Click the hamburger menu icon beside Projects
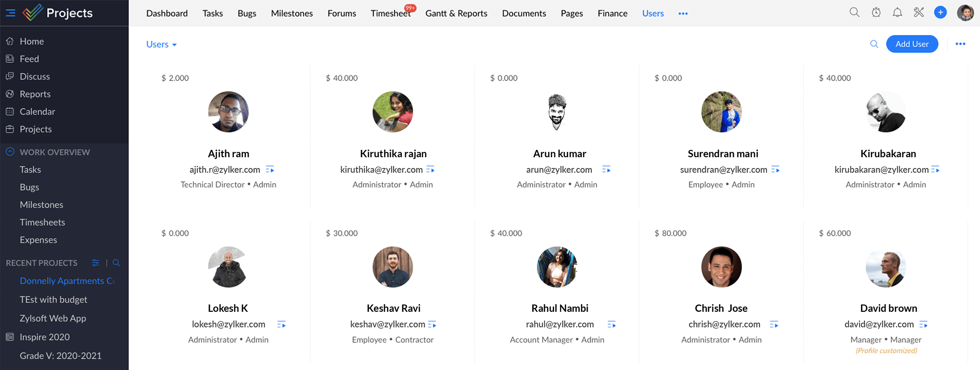 coord(10,13)
